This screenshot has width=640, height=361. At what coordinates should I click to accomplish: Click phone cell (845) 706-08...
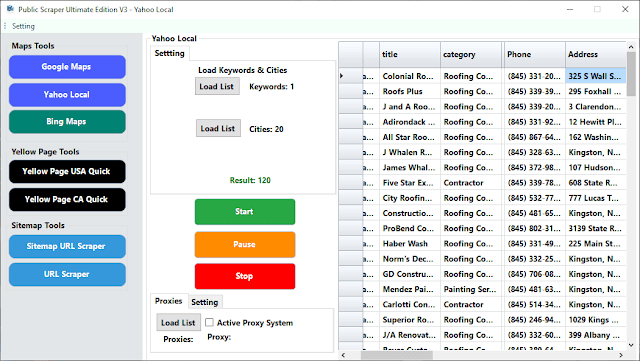pyautogui.click(x=534, y=274)
